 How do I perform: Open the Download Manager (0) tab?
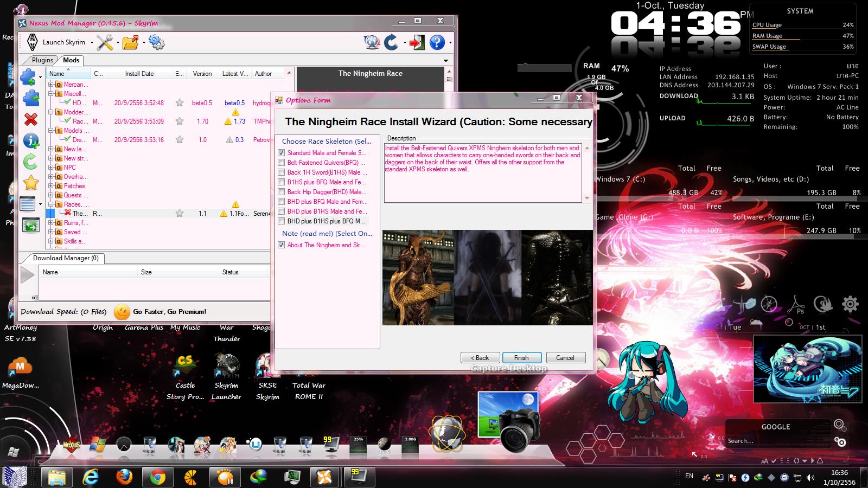[66, 258]
